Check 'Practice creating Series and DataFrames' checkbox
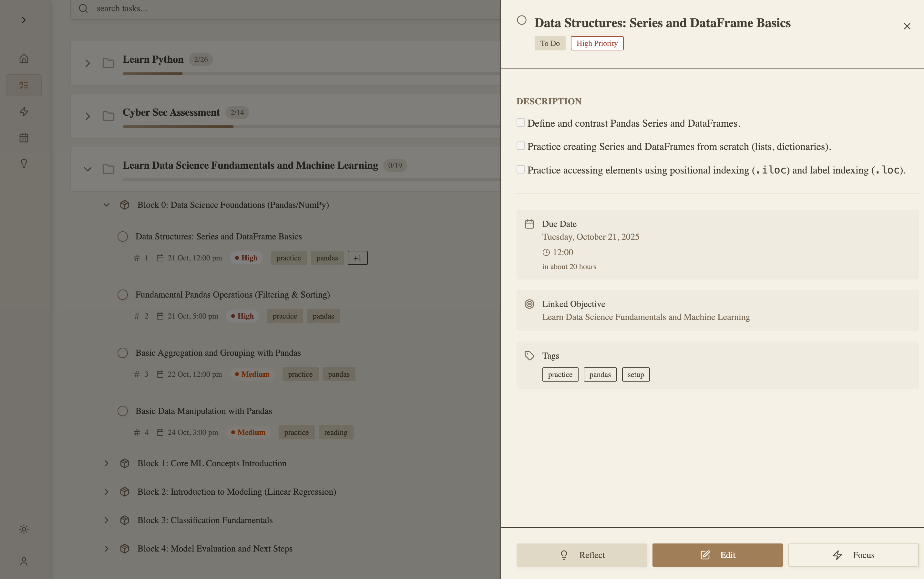 click(520, 146)
